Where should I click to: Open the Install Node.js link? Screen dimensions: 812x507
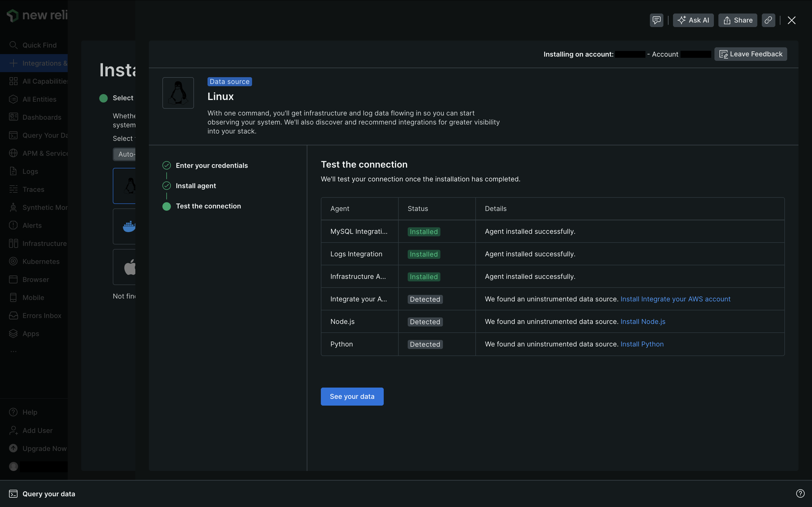[x=643, y=322]
